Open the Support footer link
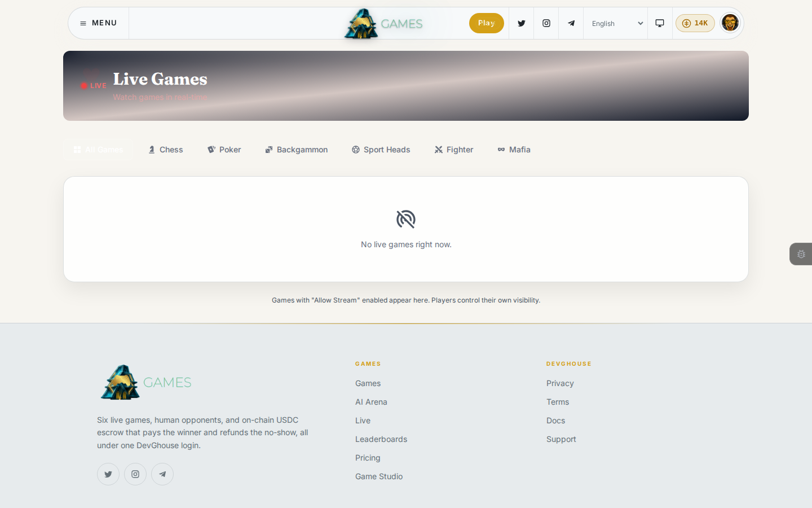 (561, 439)
